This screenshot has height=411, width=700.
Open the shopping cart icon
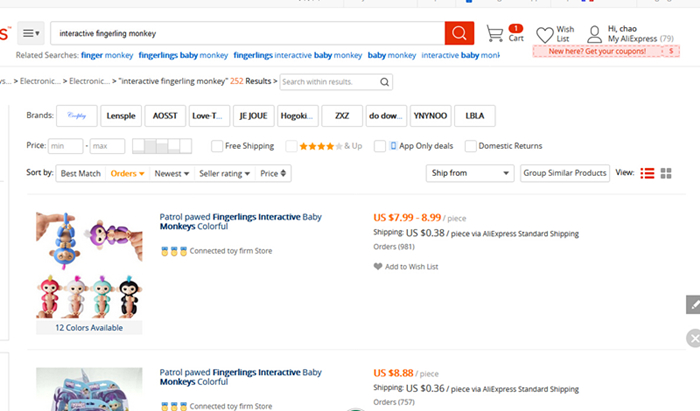(x=495, y=33)
